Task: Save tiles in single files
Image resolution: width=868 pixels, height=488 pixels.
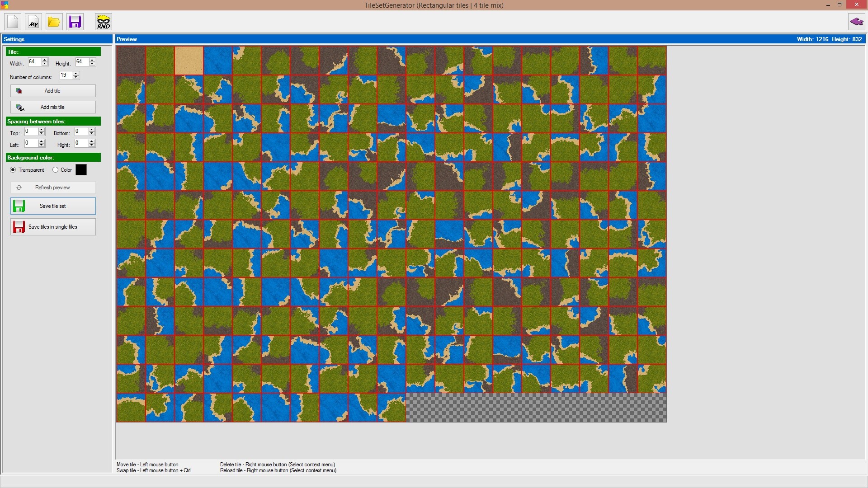Action: click(x=53, y=227)
